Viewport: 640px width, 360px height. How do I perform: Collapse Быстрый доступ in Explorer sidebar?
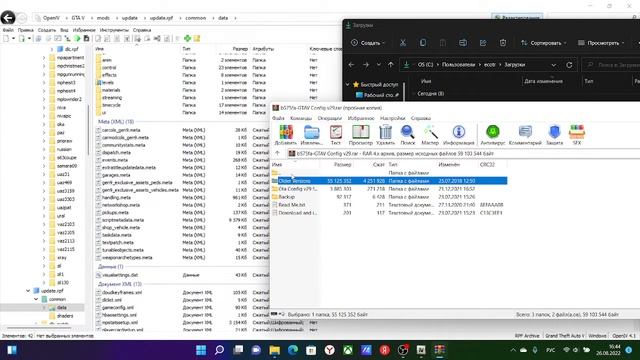tap(347, 84)
